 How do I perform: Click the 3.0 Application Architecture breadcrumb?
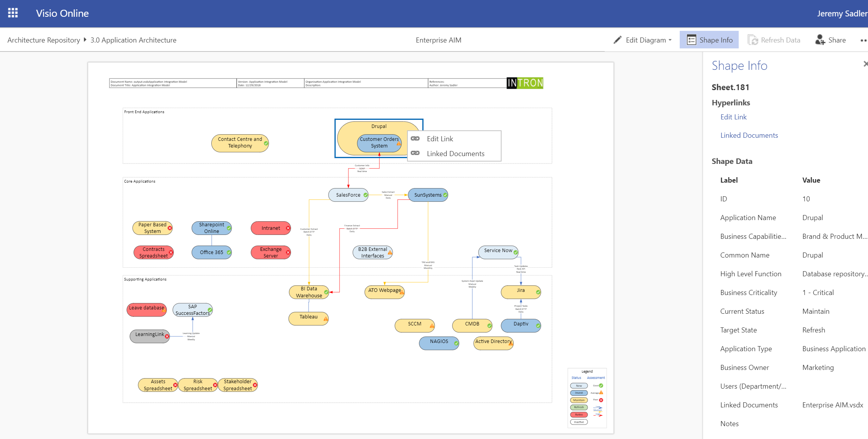(x=133, y=40)
